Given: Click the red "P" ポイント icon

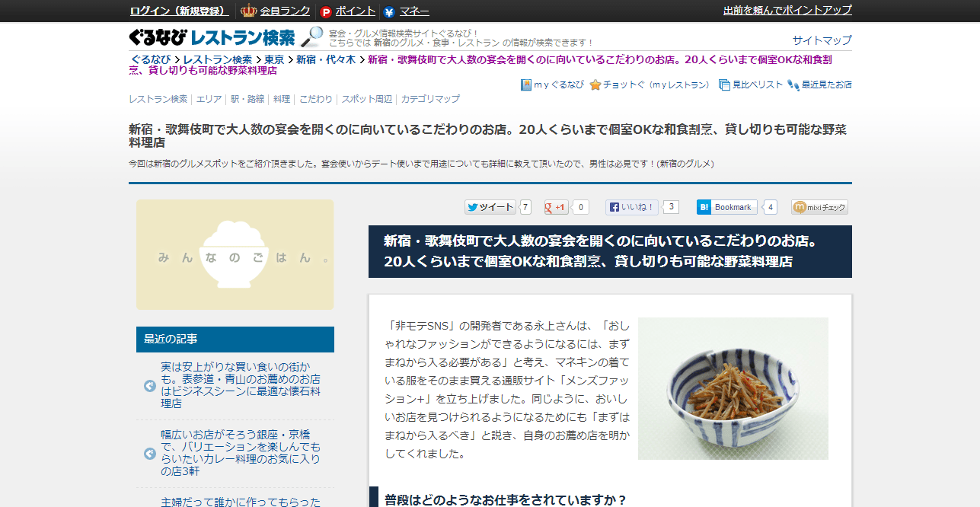Looking at the screenshot, I should pyautogui.click(x=325, y=11).
